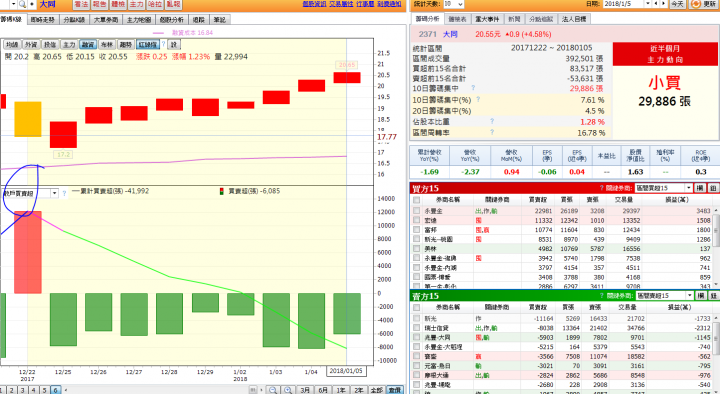Switch to the 法人目標 tab

click(x=574, y=19)
